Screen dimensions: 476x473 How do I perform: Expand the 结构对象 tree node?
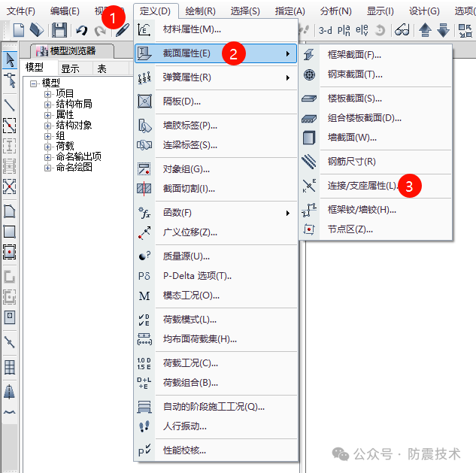tap(47, 126)
